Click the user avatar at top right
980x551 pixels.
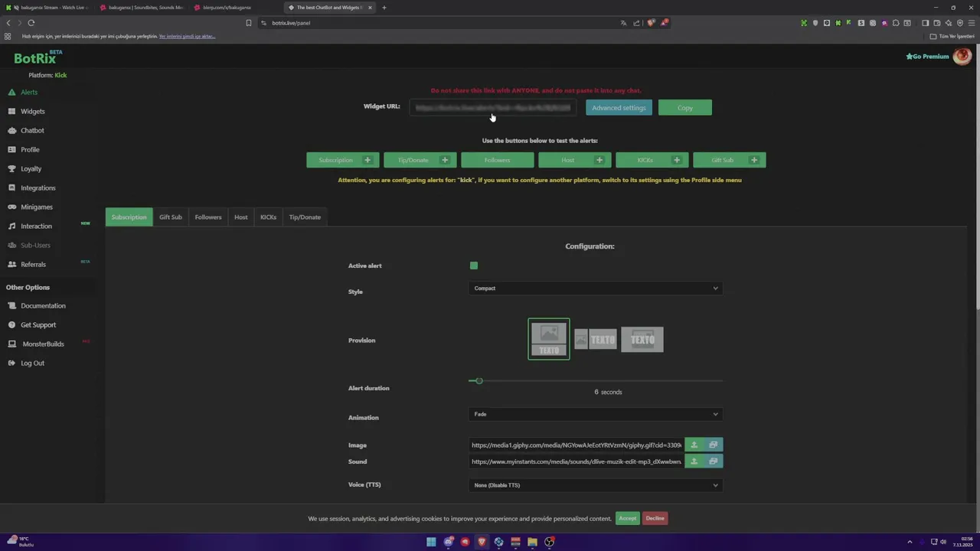962,57
